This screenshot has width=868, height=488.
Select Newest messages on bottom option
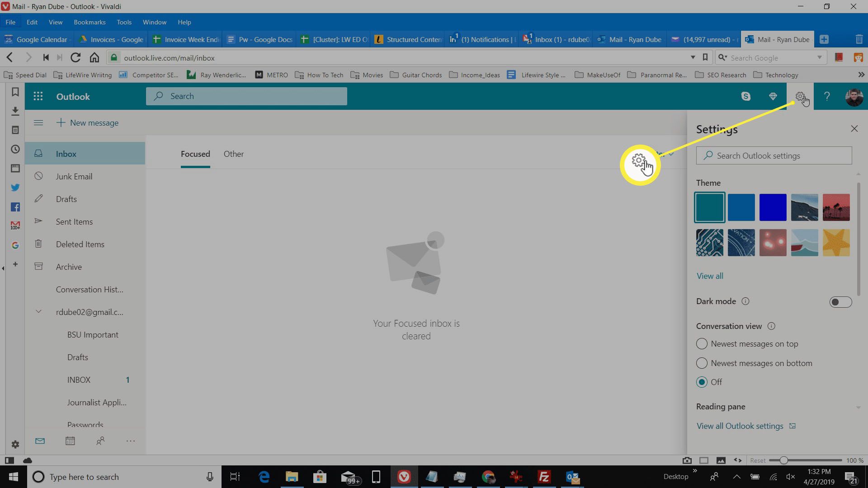(x=702, y=363)
